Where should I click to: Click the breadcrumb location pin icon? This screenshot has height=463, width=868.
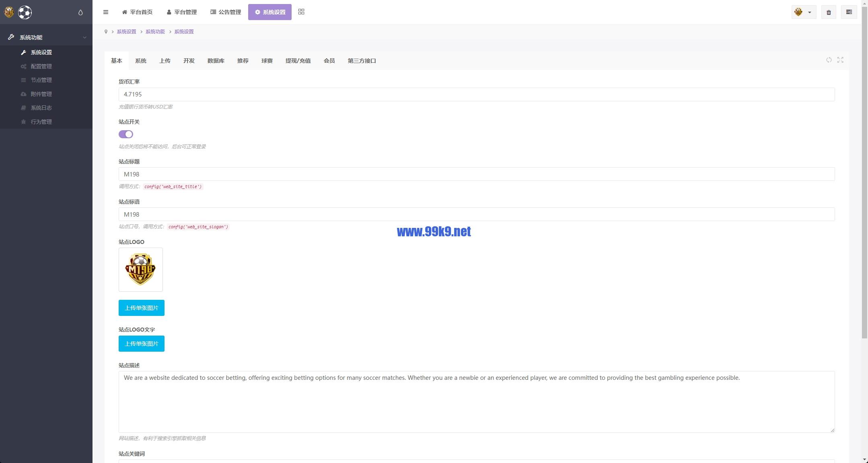point(106,32)
